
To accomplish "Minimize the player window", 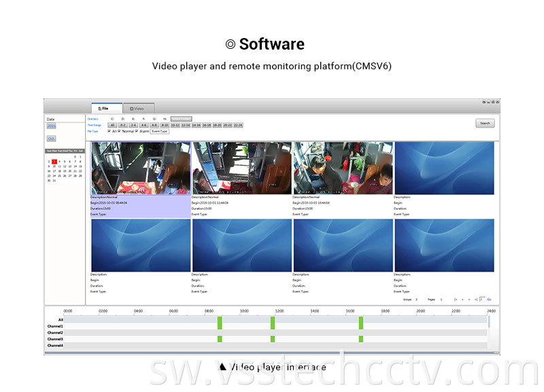I will click(x=488, y=102).
